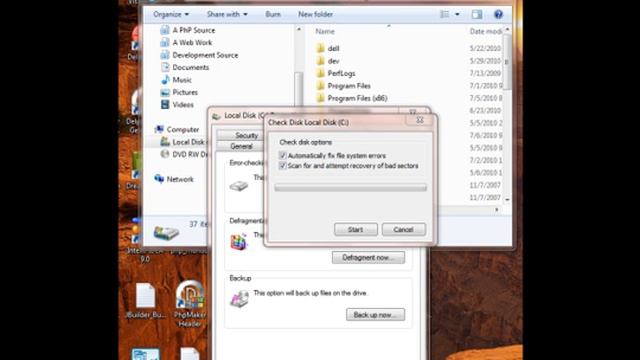Click the Defragmentation icon in Properties
The height and width of the screenshot is (360, 640).
(x=239, y=242)
